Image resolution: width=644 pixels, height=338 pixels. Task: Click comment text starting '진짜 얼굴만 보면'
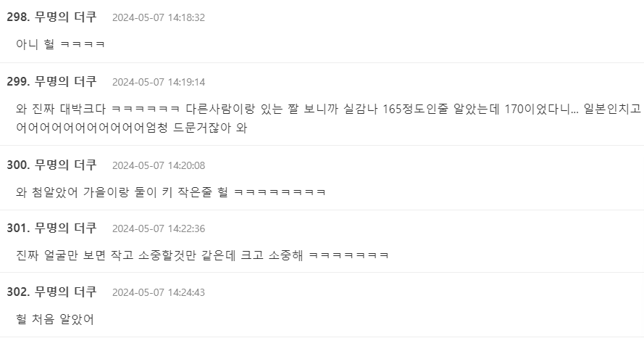202,255
